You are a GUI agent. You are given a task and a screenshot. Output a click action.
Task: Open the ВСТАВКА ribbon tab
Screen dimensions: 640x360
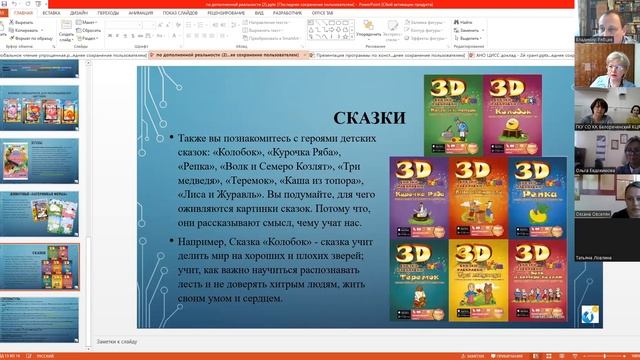pyautogui.click(x=51, y=13)
